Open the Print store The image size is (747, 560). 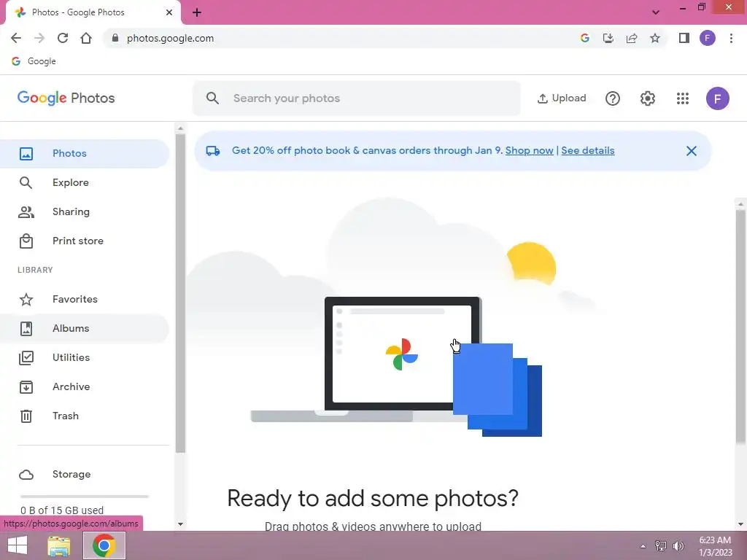pos(85,241)
